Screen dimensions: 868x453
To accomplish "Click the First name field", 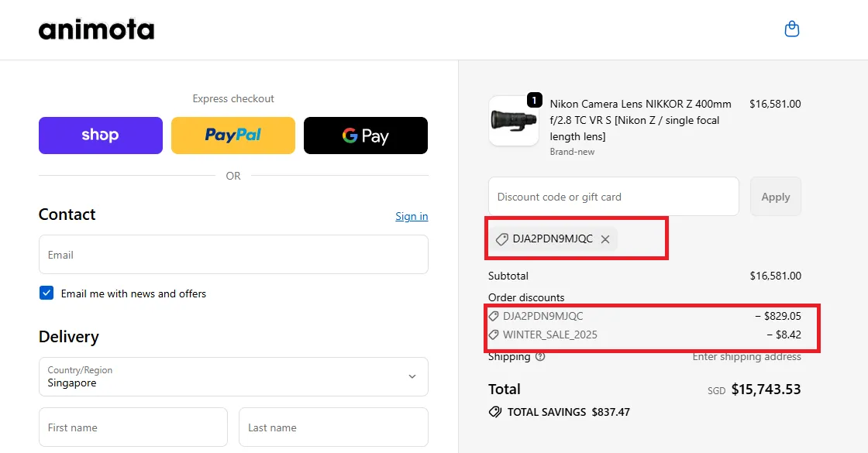I will (x=133, y=427).
